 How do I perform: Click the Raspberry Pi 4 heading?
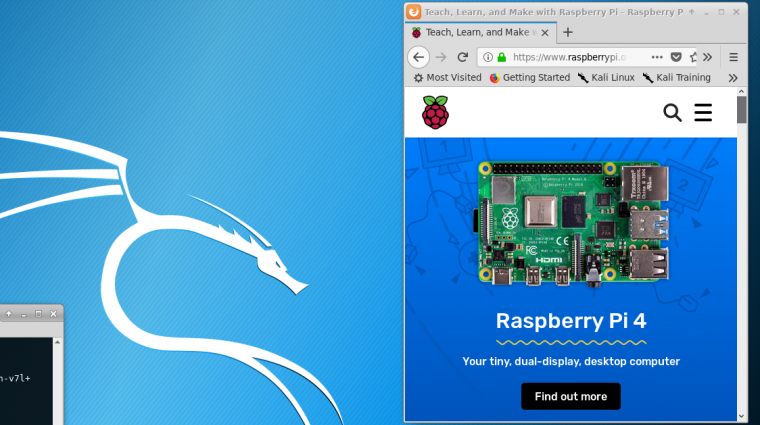571,321
